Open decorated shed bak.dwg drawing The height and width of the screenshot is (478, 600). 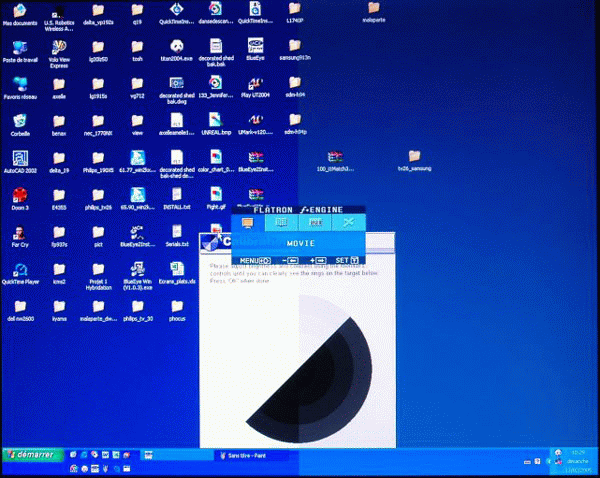(176, 91)
